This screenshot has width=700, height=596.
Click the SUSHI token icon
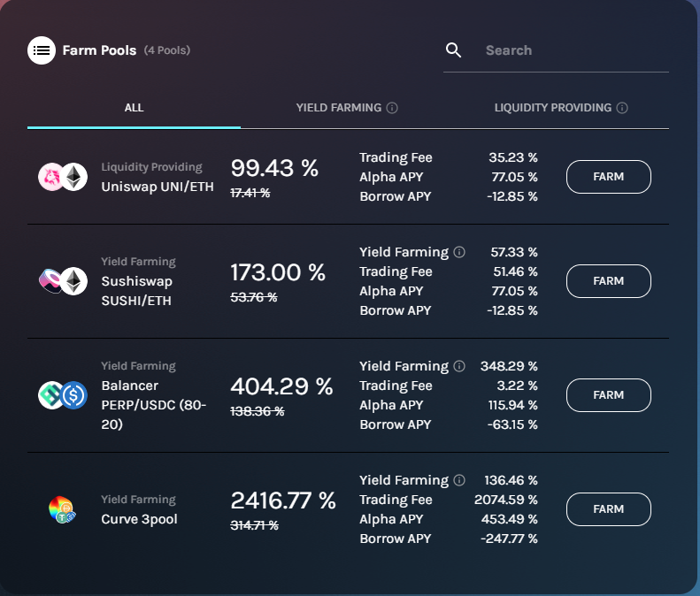coord(51,281)
